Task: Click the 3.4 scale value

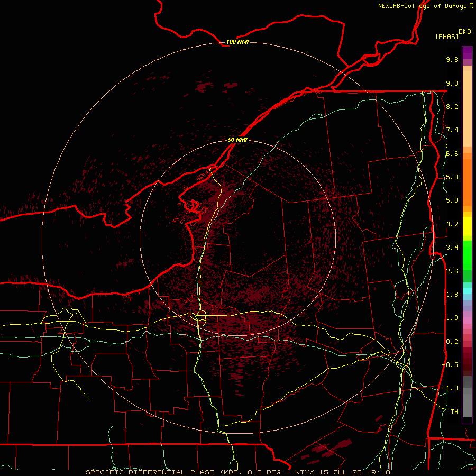Action: [x=452, y=248]
